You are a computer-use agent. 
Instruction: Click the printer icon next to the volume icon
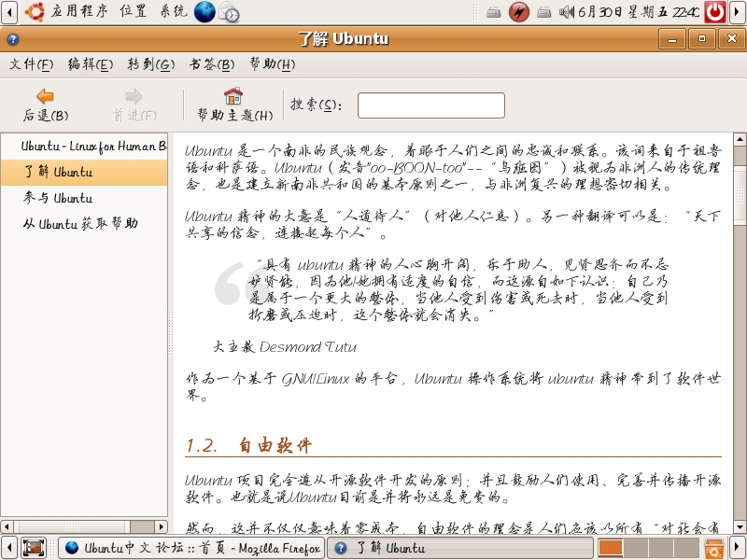point(543,12)
